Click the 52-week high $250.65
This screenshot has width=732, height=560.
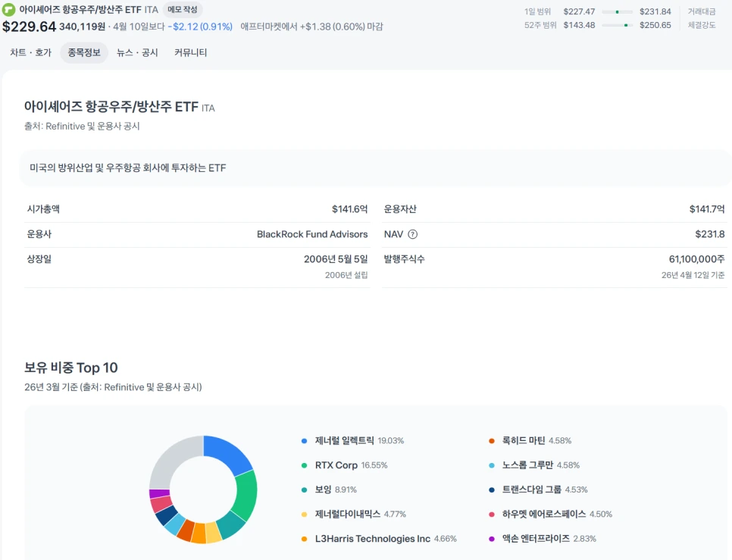[x=655, y=25]
